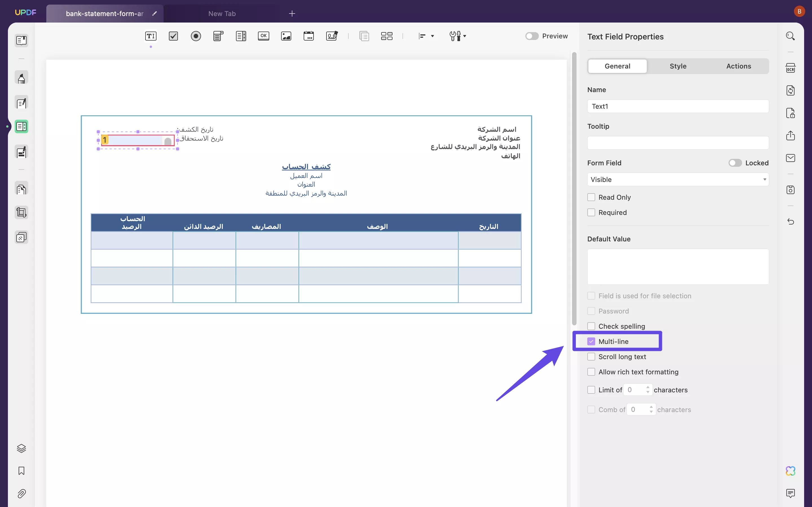Open the OCR tool in right sidebar
The height and width of the screenshot is (507, 812).
pyautogui.click(x=790, y=68)
